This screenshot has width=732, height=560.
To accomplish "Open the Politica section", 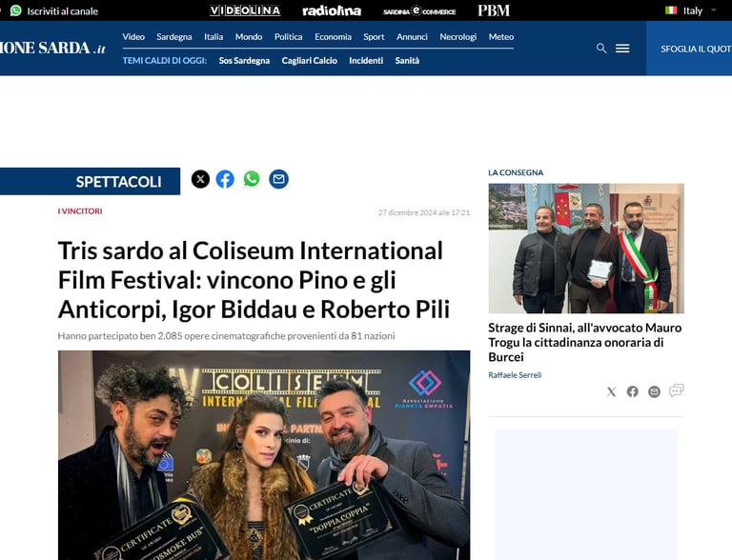I will (289, 37).
